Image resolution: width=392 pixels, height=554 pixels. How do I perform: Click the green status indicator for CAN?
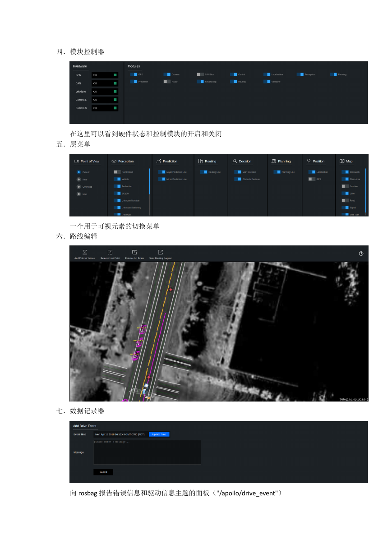115,83
